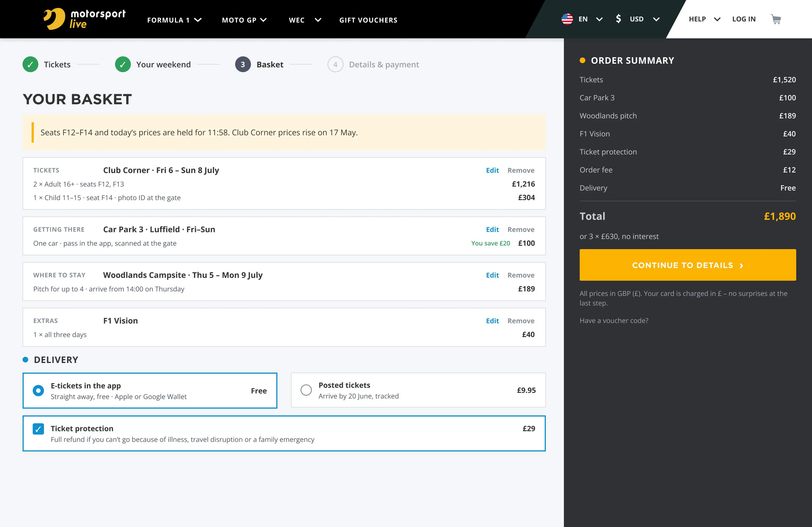Image resolution: width=812 pixels, height=527 pixels.
Task: Remove F1 Vision from basket
Action: click(521, 321)
